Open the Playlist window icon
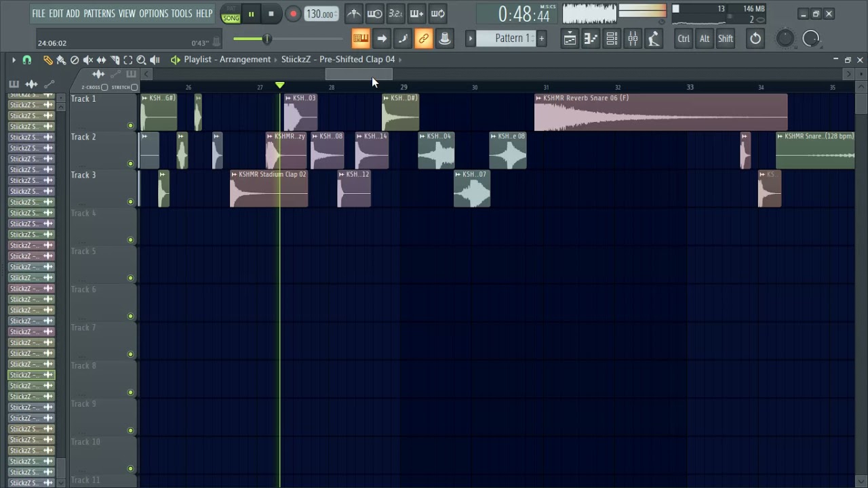868x488 pixels. (570, 39)
